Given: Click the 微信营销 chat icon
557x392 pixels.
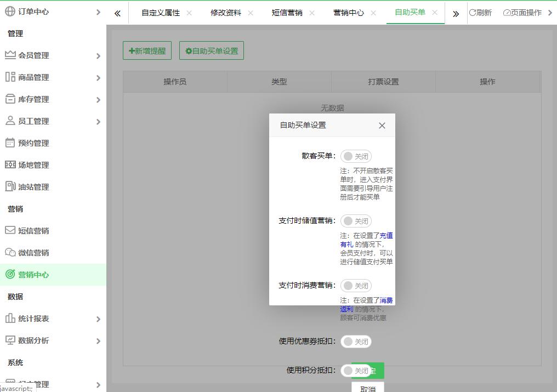Looking at the screenshot, I should coord(10,252).
